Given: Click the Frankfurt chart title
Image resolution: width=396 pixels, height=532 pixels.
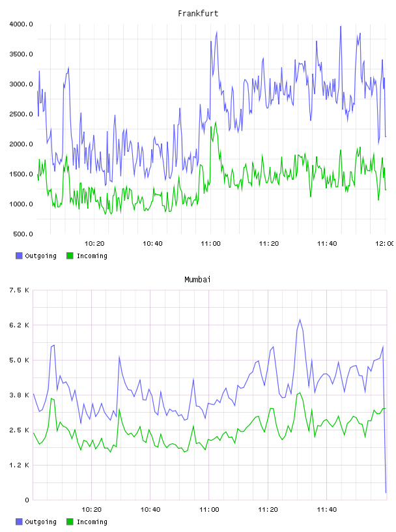Looking at the screenshot, I should (198, 14).
